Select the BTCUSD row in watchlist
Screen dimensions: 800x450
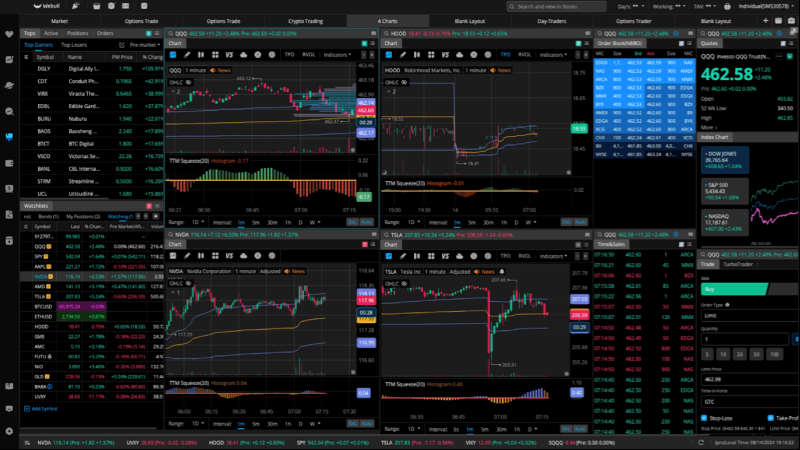[92, 307]
